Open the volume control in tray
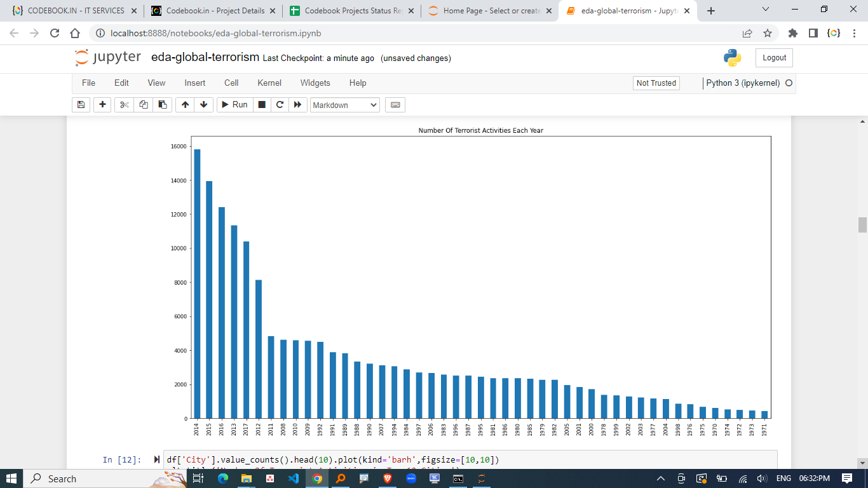Image resolution: width=868 pixels, height=488 pixels. pyautogui.click(x=761, y=478)
